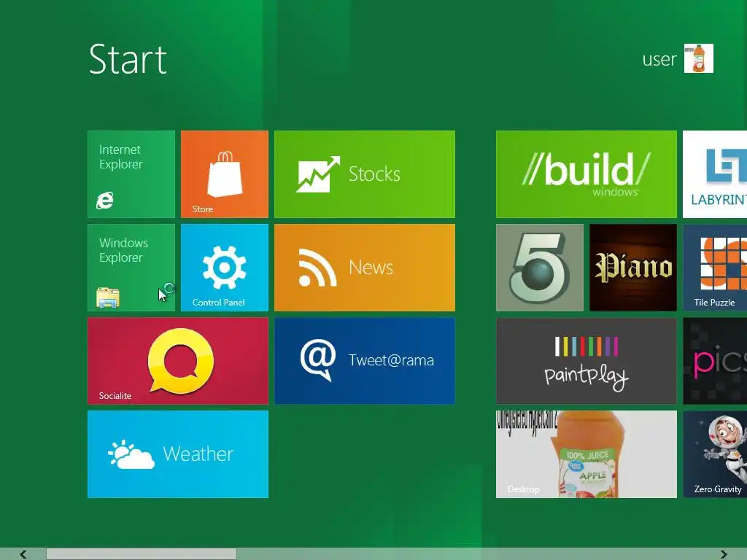Open the pics tile
Screen dimensions: 747x560
(x=715, y=361)
